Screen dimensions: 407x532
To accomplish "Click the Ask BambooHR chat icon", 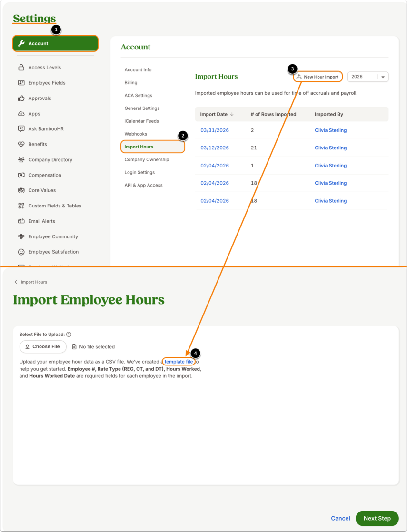I will coord(21,128).
